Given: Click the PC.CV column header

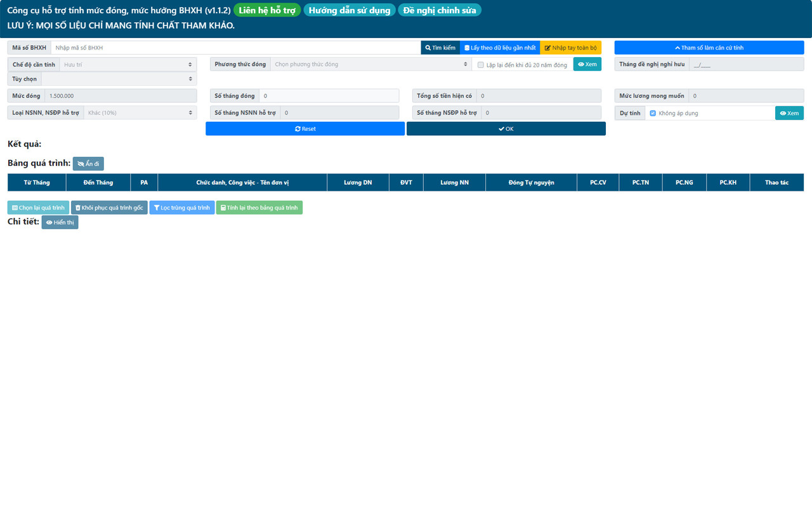Looking at the screenshot, I should click(598, 182).
